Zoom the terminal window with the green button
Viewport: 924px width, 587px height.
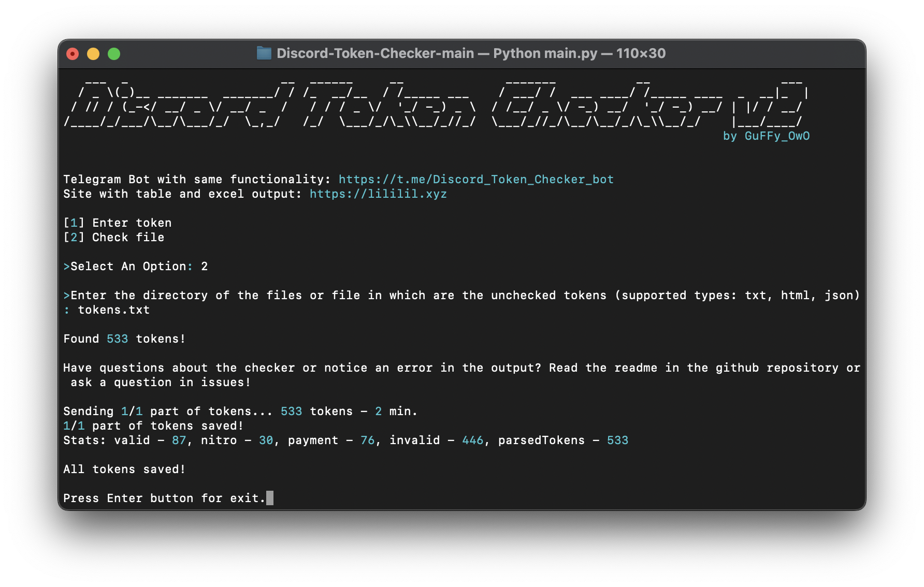(114, 54)
